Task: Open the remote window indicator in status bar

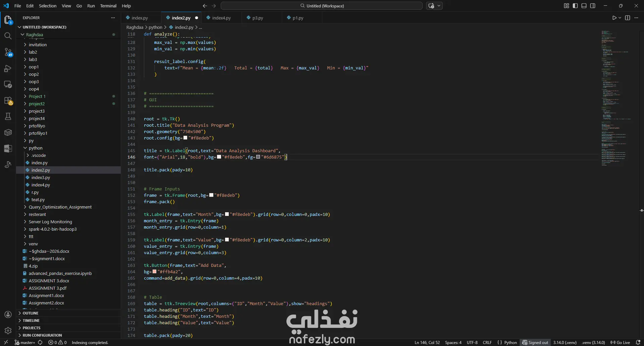Action: 6,342
